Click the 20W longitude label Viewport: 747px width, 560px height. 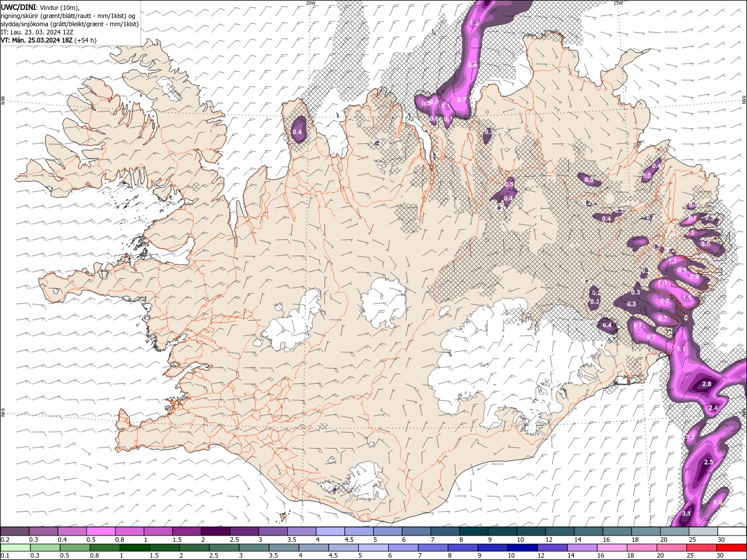(x=310, y=3)
